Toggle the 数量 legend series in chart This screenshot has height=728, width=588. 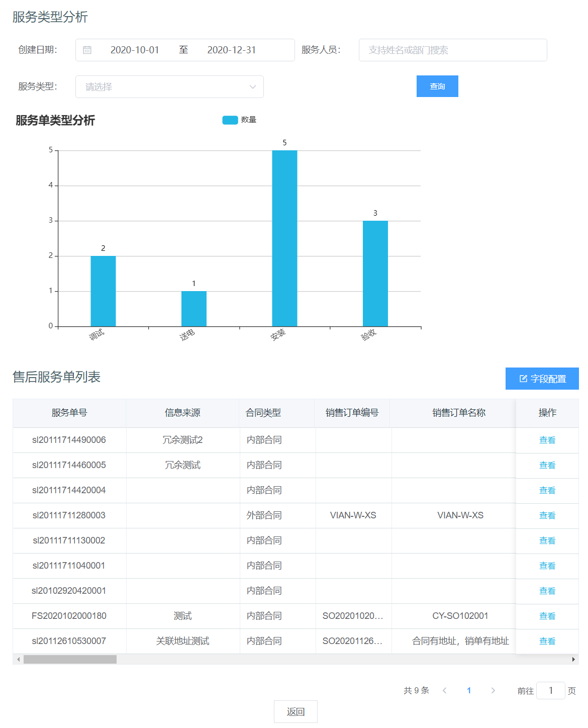pos(230,120)
